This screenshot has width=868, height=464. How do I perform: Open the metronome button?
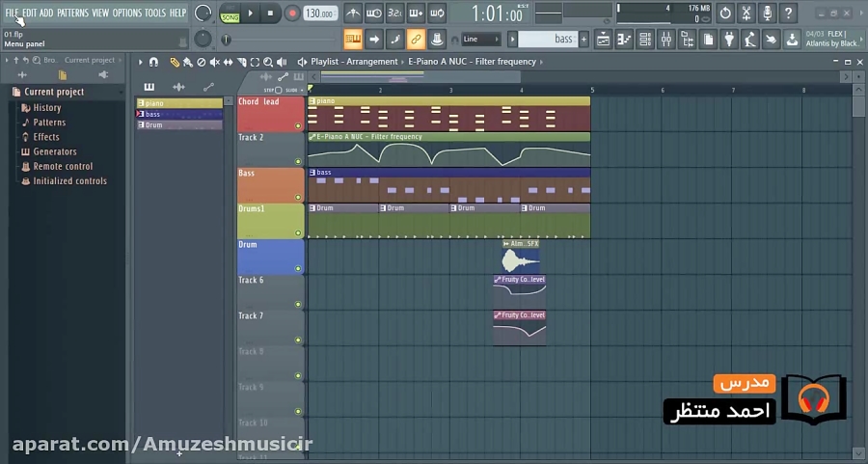coord(353,13)
